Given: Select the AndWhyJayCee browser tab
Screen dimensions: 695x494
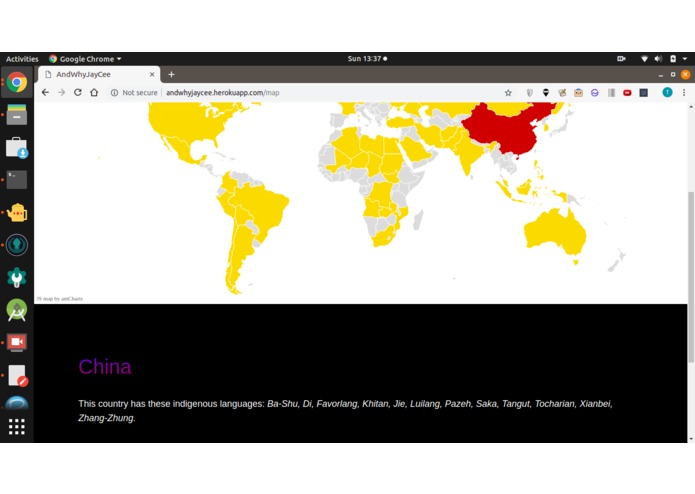Looking at the screenshot, I should pos(98,74).
